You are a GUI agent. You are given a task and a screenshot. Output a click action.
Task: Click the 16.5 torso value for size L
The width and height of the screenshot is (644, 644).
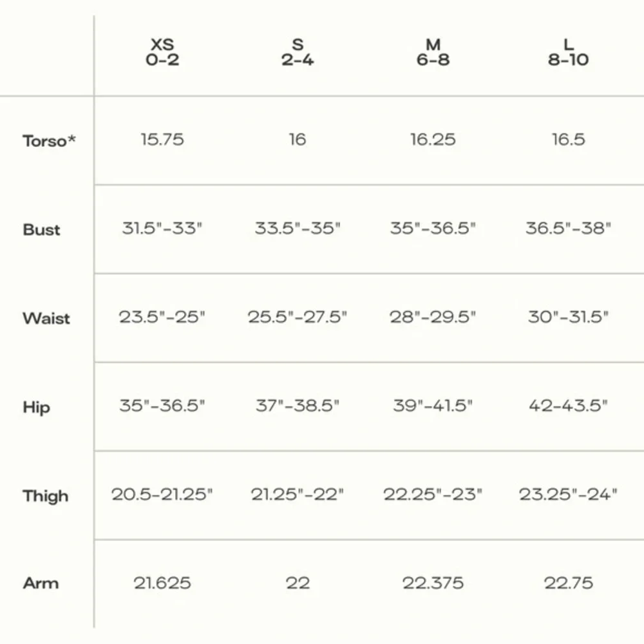(x=568, y=140)
